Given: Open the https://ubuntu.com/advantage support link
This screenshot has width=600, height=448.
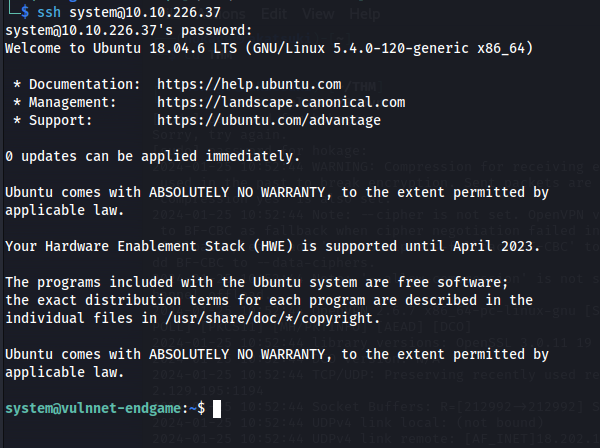Looking at the screenshot, I should [269, 120].
